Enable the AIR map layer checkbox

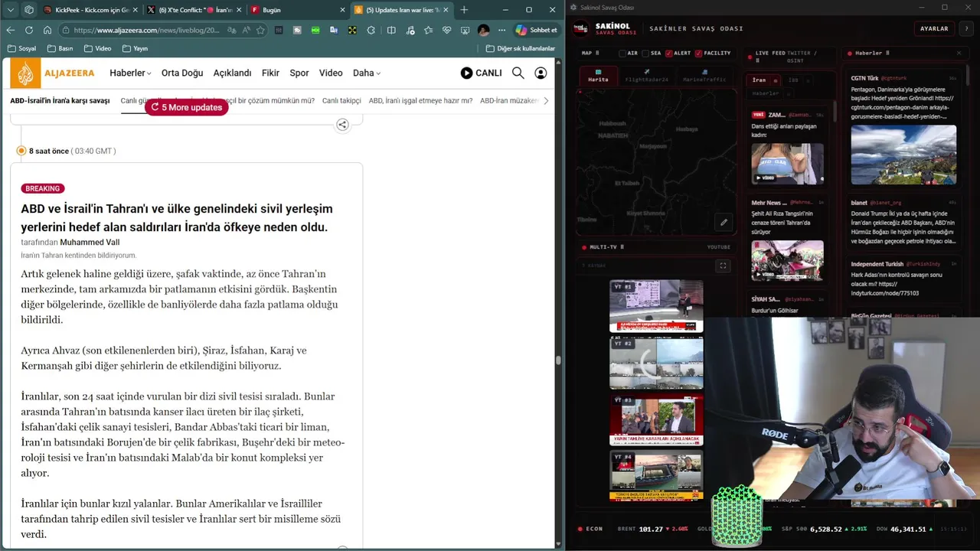tap(622, 53)
